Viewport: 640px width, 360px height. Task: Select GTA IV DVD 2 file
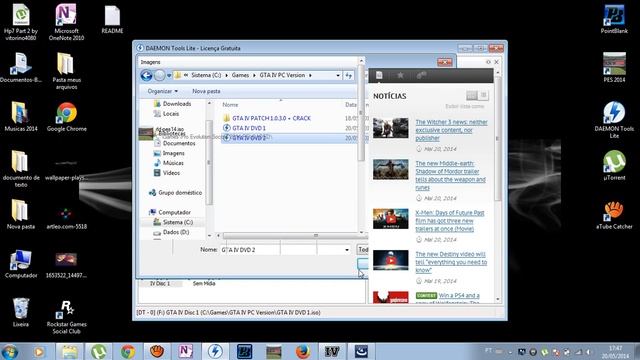point(249,138)
